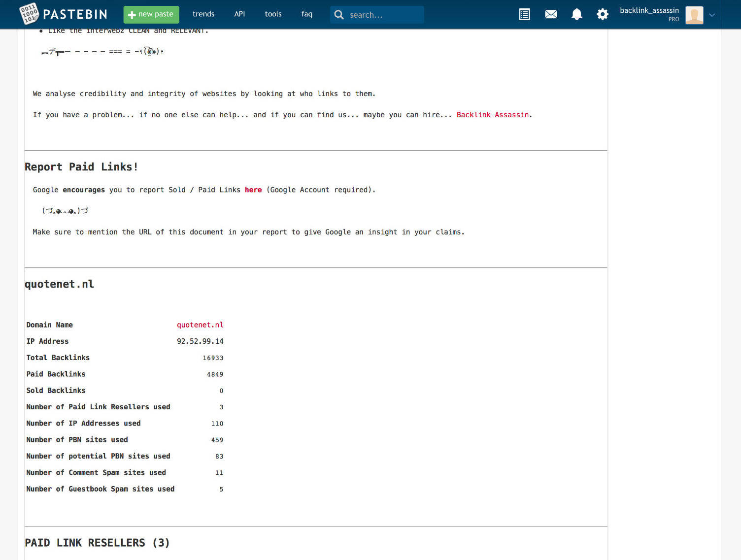Click the PRO account badge
The height and width of the screenshot is (560, 741).
click(674, 19)
